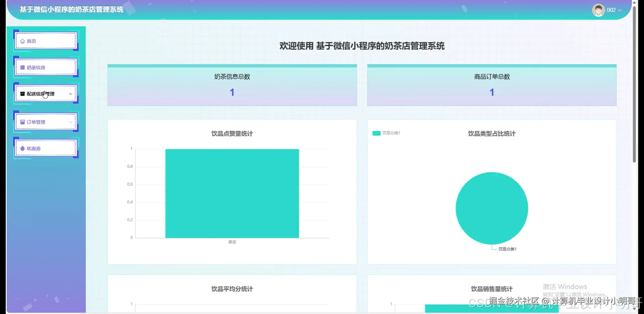
Task: Click the 奶茶信息总数 summary card
Action: click(x=232, y=85)
